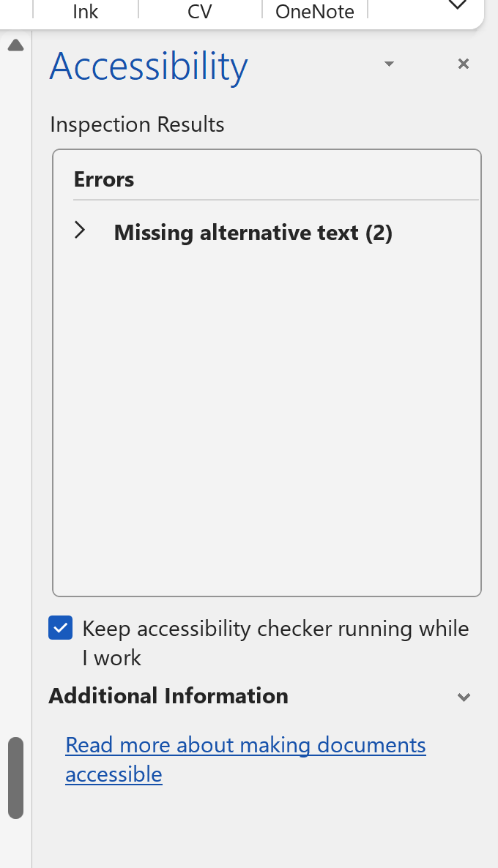Image resolution: width=498 pixels, height=868 pixels.
Task: Click the Accessibility pane title
Action: click(x=149, y=66)
